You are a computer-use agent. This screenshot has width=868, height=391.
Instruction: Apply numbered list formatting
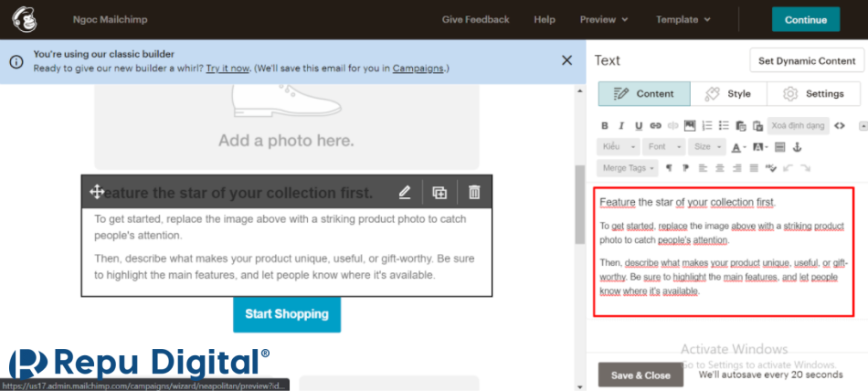tap(707, 126)
